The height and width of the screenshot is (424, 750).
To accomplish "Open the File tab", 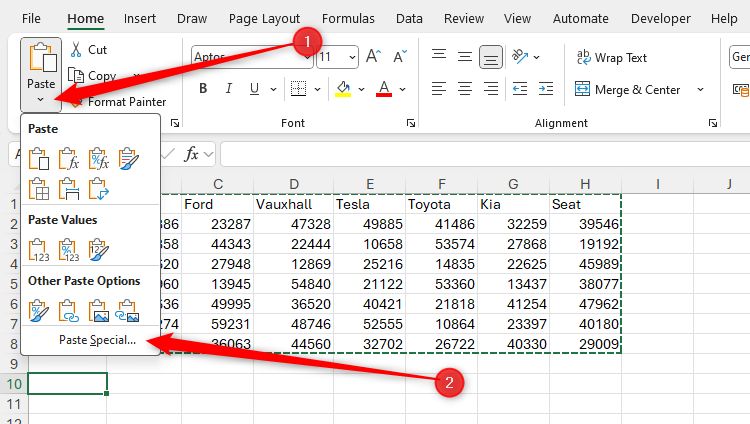I will 31,19.
